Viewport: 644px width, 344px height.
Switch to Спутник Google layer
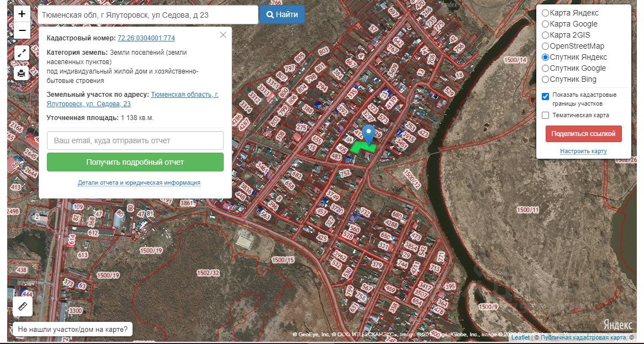click(545, 68)
